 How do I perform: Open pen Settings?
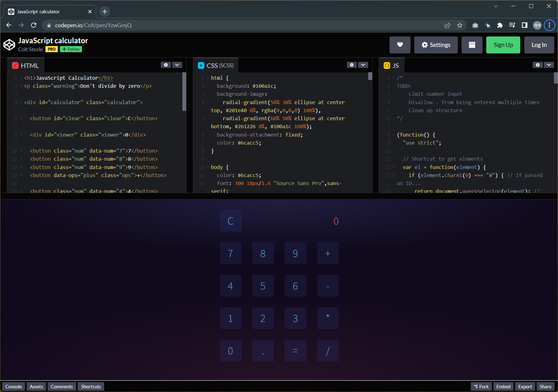436,45
